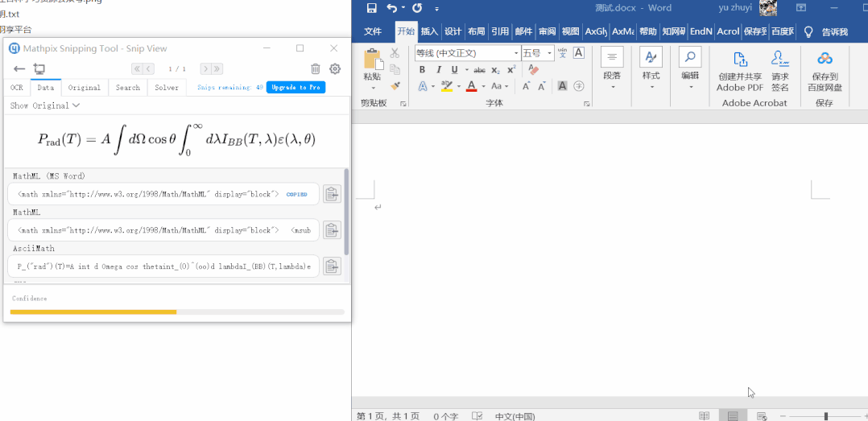
Task: Open phonetic guide (wén) icon
Action: click(562, 53)
